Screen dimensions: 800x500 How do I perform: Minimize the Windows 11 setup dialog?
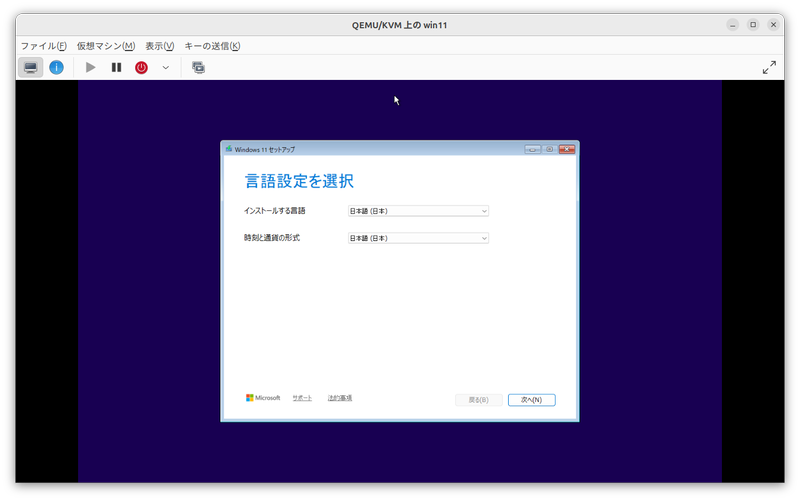532,149
